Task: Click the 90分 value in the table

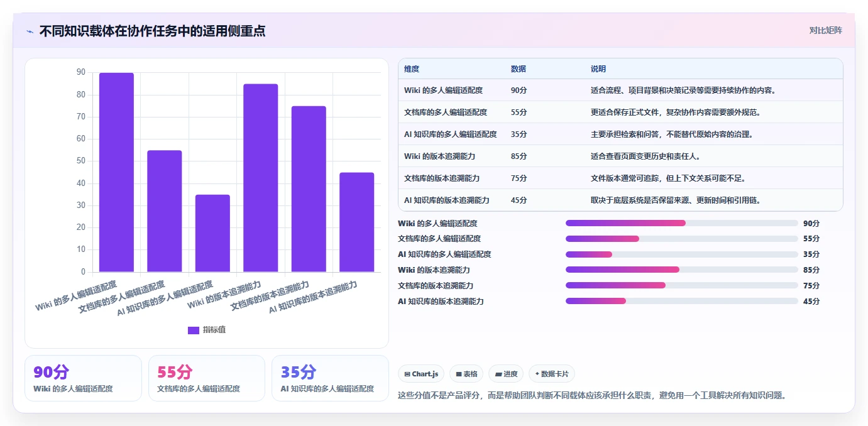Action: click(519, 90)
